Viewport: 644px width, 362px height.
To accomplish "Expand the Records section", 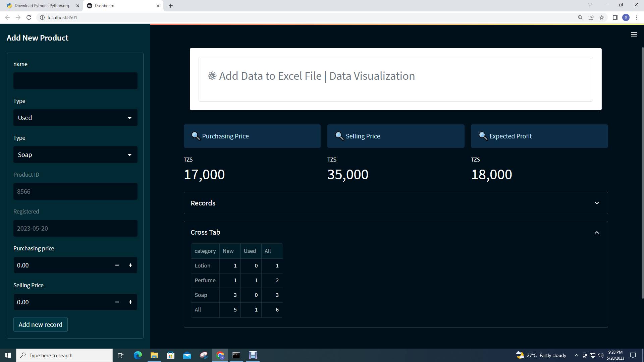I will click(597, 203).
